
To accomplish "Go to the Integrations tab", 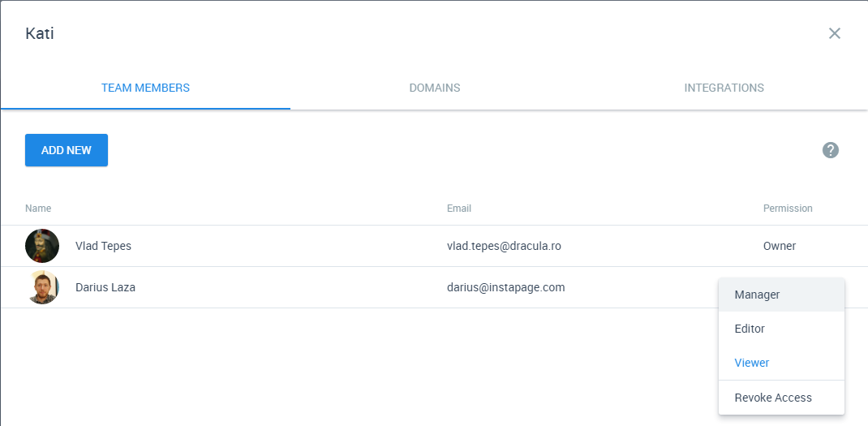I will pos(724,88).
